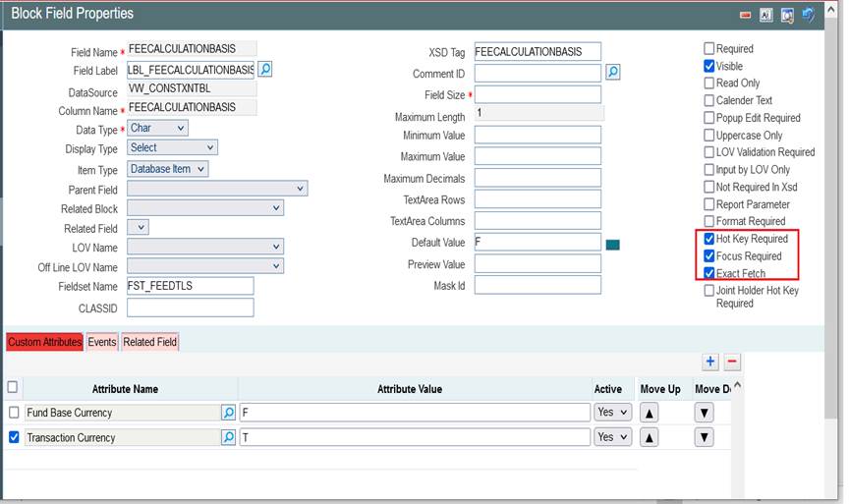This screenshot has height=504, width=849.
Task: Click the Mask Id input field
Action: coord(538,285)
